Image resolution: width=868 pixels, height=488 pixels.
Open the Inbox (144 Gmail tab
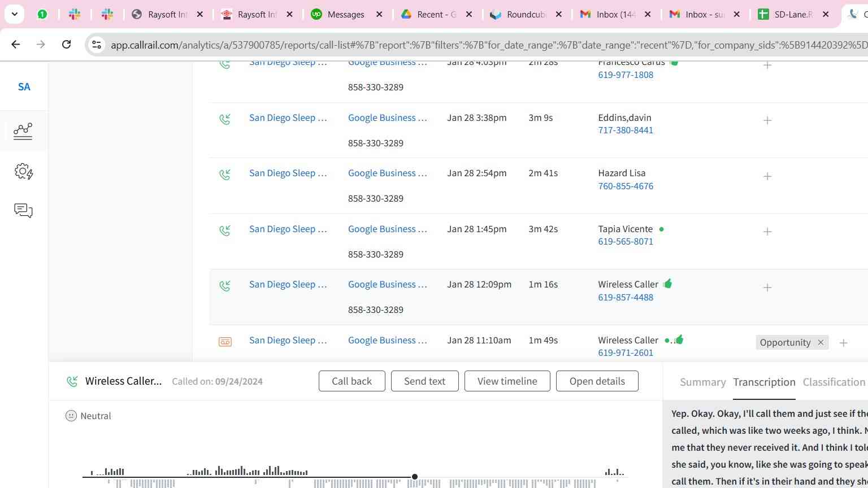coord(616,15)
